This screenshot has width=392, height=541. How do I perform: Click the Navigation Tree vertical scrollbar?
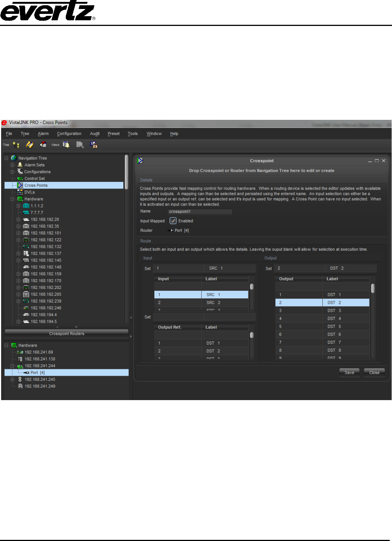[x=127, y=172]
